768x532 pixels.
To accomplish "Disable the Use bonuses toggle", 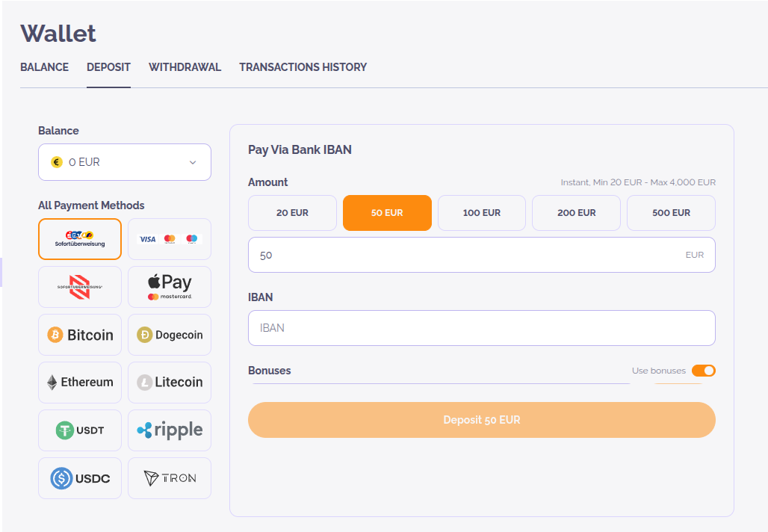I will (x=703, y=371).
